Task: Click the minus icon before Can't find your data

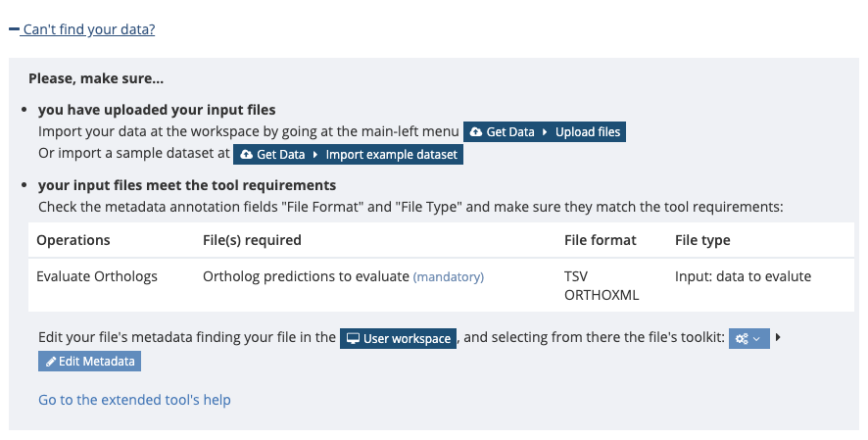Action: (x=15, y=28)
